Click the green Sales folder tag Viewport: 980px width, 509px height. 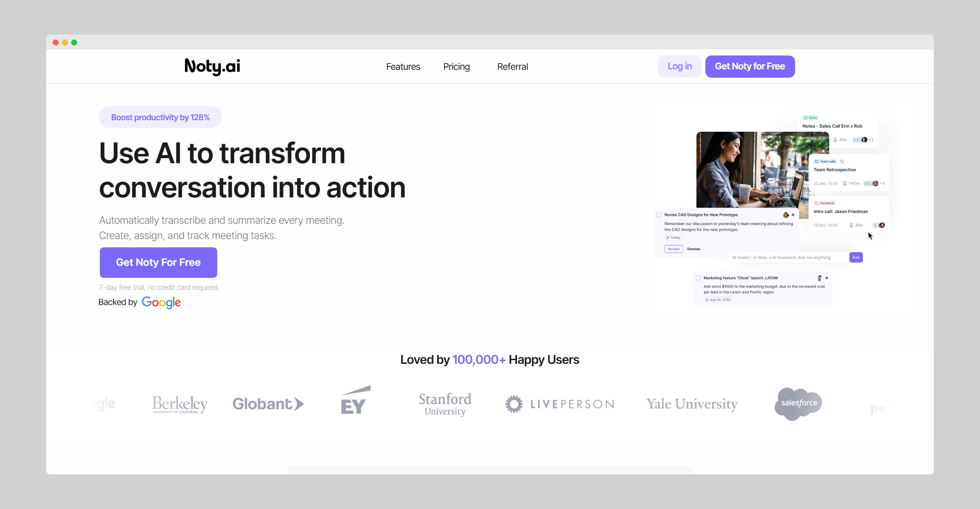(x=810, y=118)
